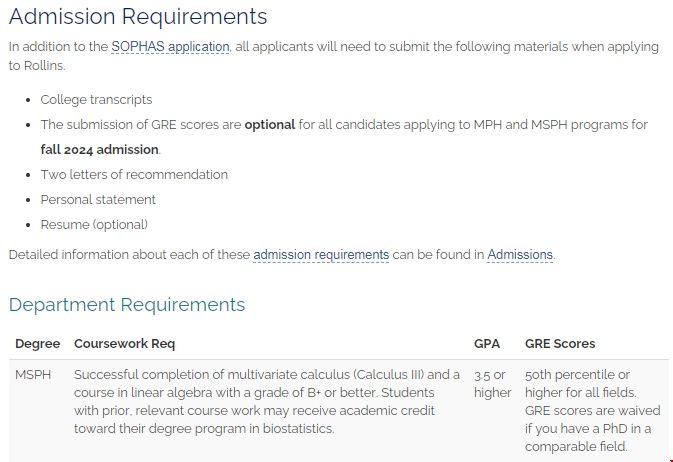The width and height of the screenshot is (673, 462).
Task: Click the Resume (optional) list item
Action: [94, 225]
